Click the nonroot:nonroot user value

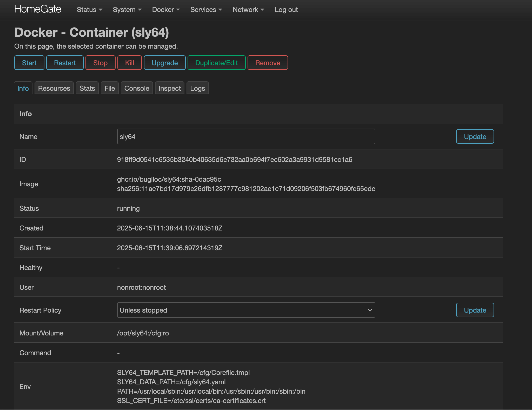(141, 287)
